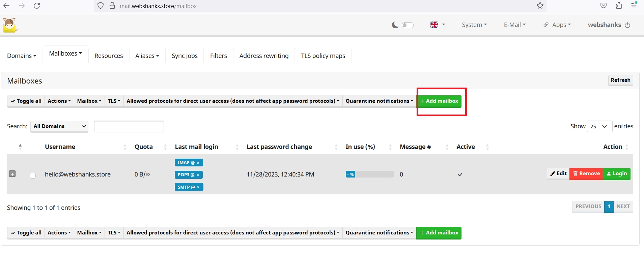The width and height of the screenshot is (644, 256).
Task: Open the System menu
Action: [474, 25]
